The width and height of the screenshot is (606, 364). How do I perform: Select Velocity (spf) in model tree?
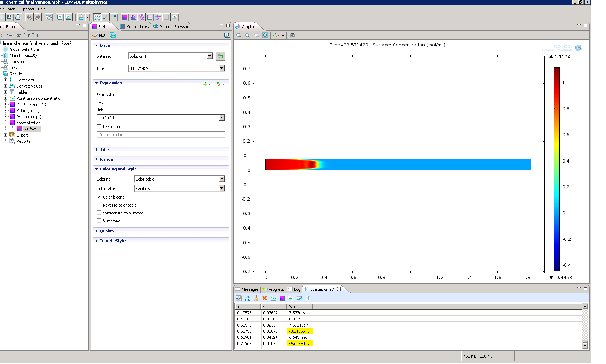[x=28, y=111]
